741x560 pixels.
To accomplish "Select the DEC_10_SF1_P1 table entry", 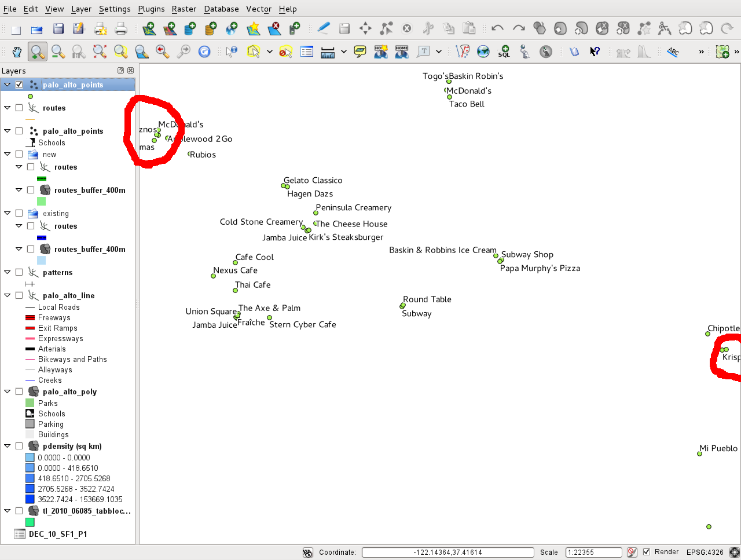I will click(x=58, y=534).
